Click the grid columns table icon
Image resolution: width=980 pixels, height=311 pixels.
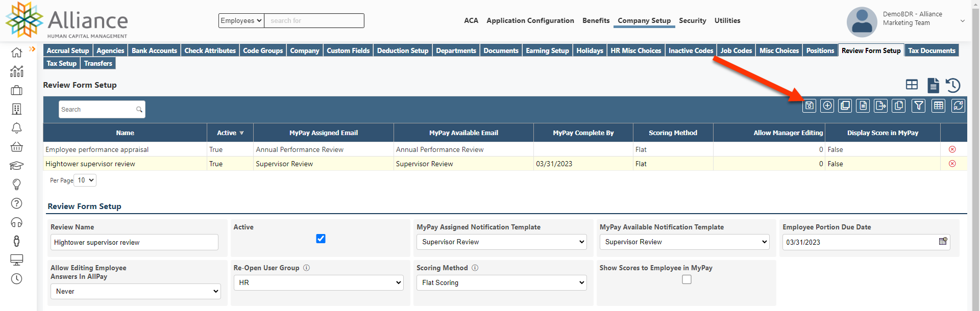click(x=939, y=106)
